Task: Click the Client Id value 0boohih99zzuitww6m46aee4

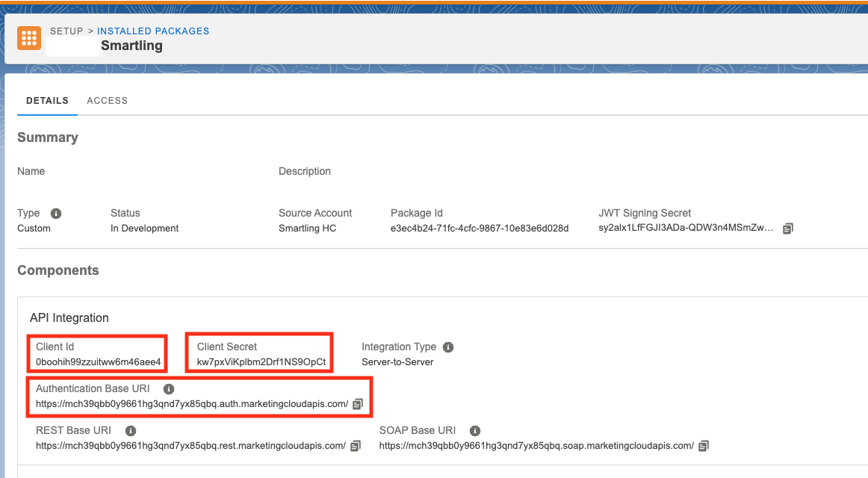Action: pos(99,361)
